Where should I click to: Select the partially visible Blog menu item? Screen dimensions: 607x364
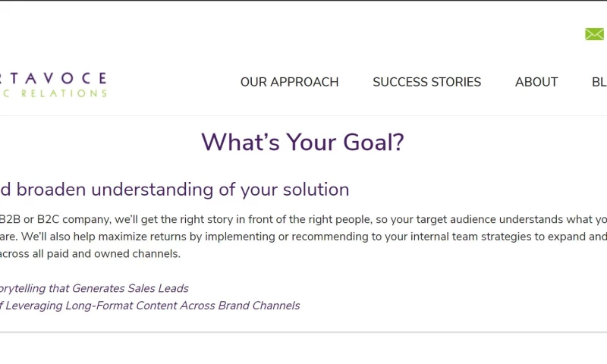coord(599,82)
